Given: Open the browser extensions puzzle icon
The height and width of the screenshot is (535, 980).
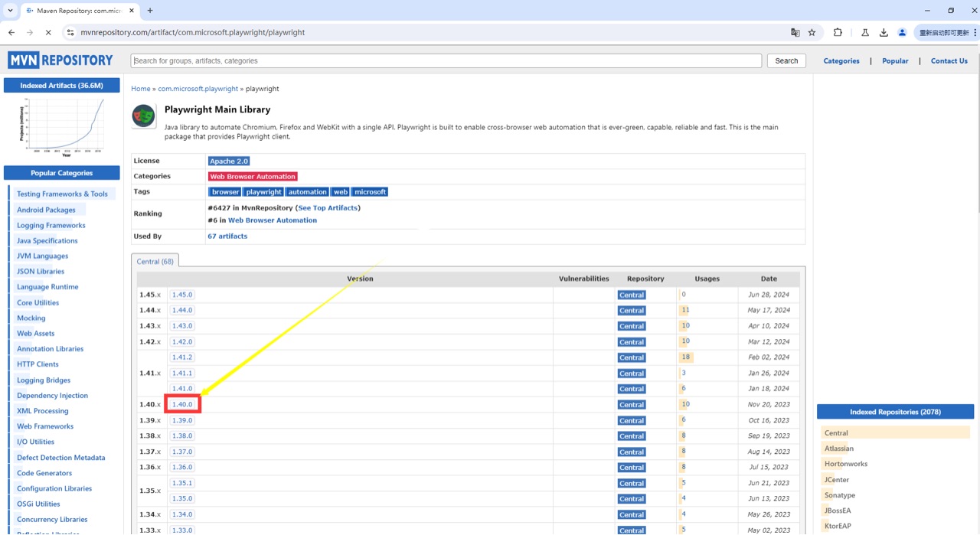Looking at the screenshot, I should 838,32.
